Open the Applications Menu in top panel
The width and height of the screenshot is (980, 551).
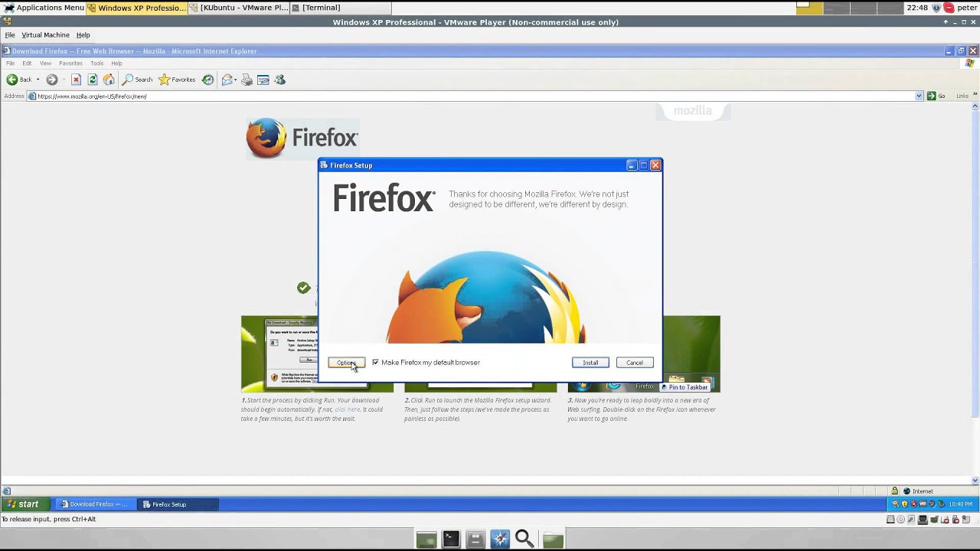44,8
